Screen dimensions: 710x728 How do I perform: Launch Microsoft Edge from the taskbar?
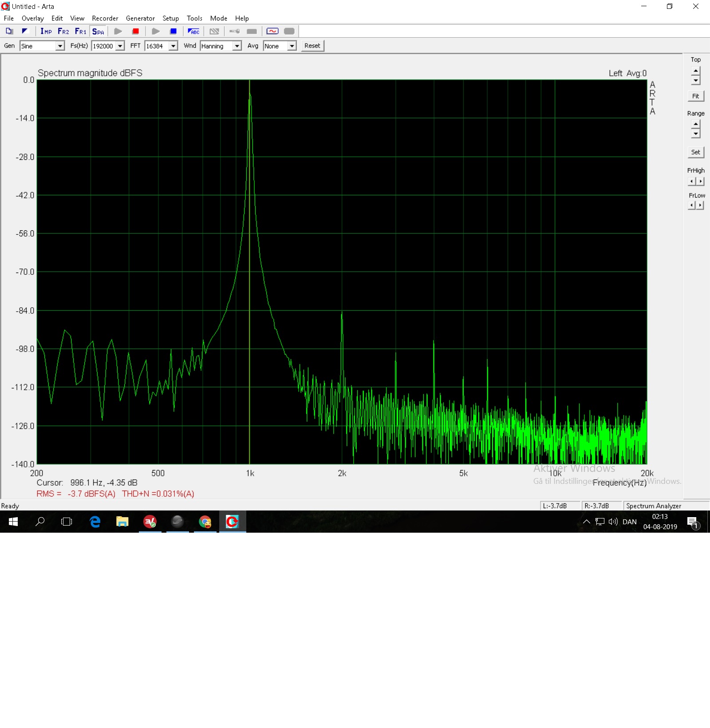[x=95, y=522]
